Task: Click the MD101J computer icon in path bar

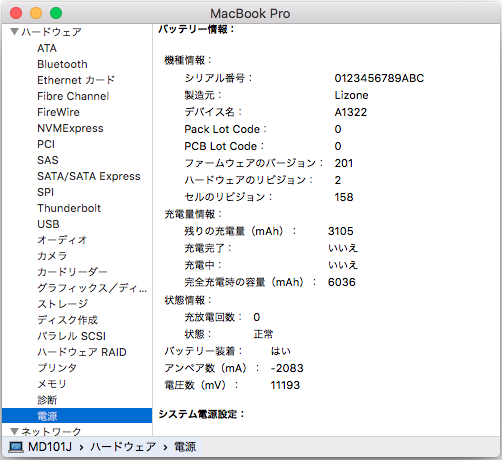Action: [16, 447]
